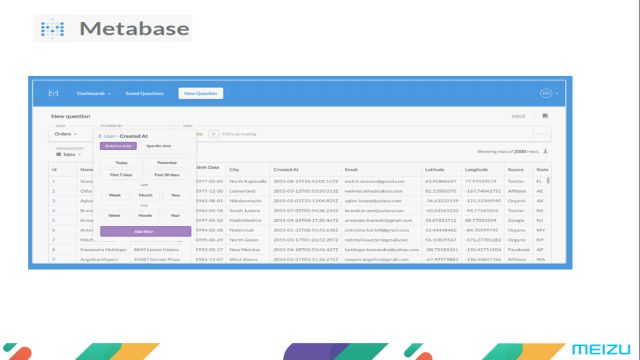
Task: Click the Metabase logo in the navbar
Action: (53, 93)
